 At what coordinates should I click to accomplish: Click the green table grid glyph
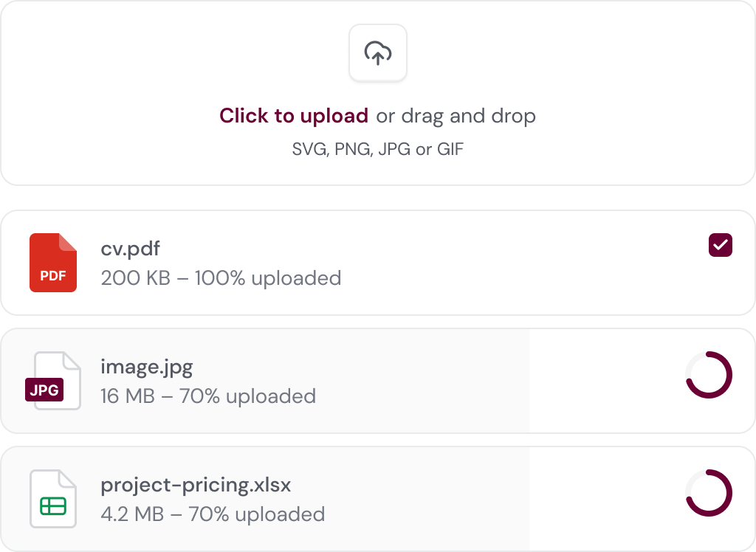tap(53, 506)
